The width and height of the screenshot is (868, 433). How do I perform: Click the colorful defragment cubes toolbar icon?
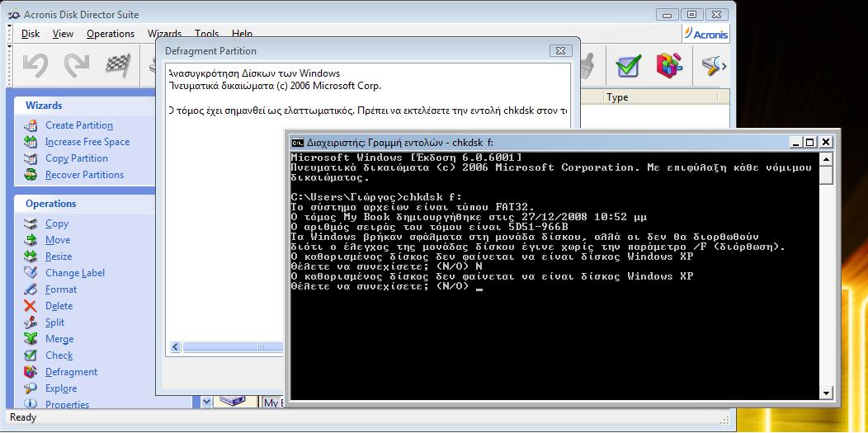coord(670,66)
